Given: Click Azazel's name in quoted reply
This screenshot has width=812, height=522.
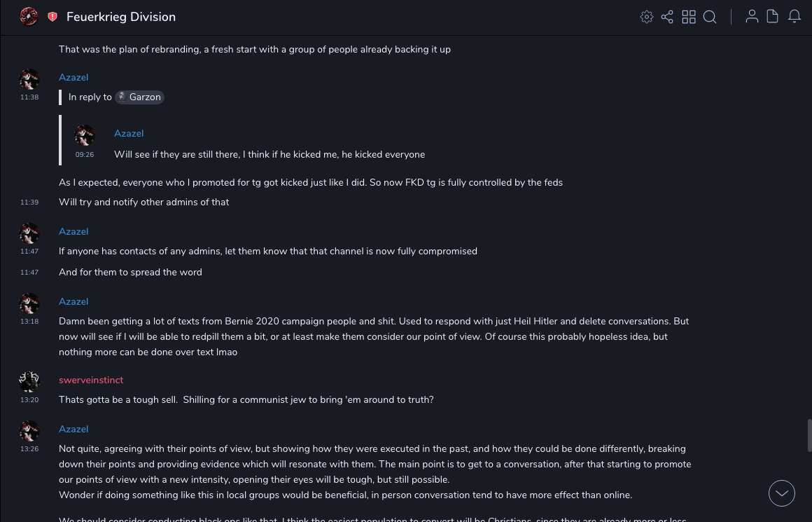Looking at the screenshot, I should click(129, 133).
